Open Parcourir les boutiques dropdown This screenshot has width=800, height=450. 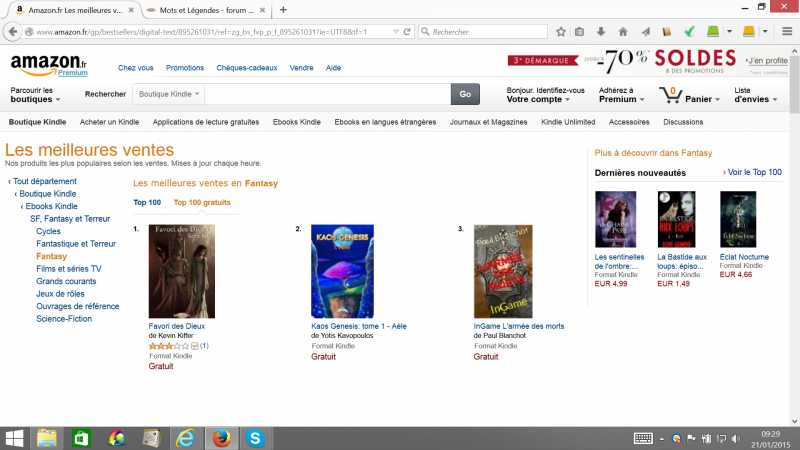[x=35, y=95]
